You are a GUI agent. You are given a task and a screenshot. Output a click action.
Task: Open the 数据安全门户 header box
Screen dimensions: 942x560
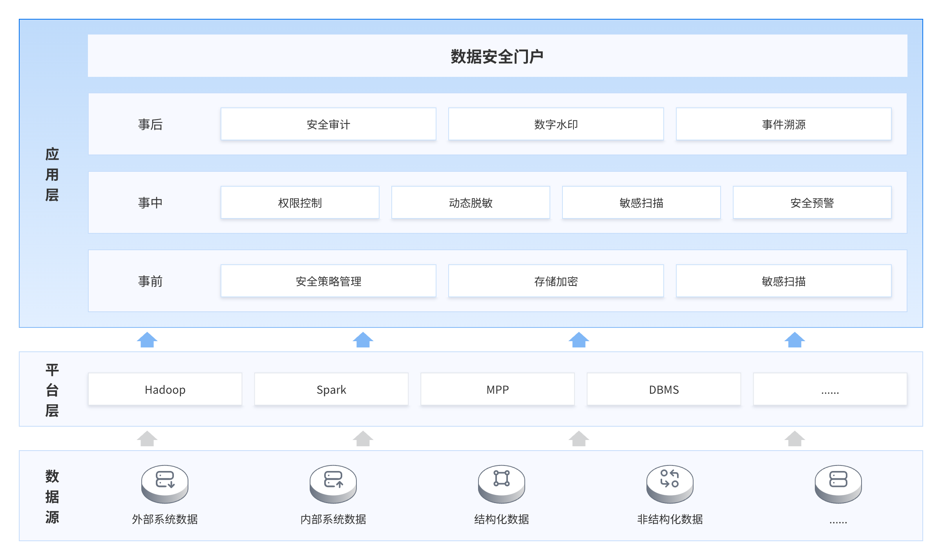click(x=497, y=56)
